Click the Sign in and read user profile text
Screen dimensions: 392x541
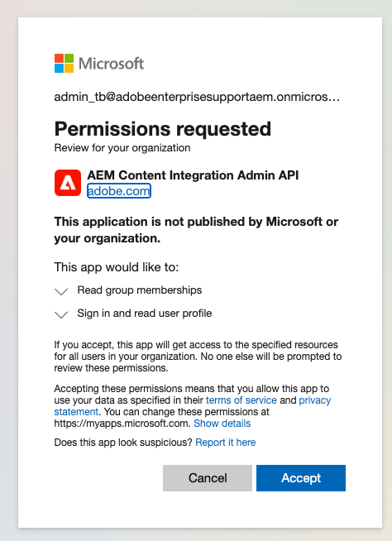pos(145,314)
